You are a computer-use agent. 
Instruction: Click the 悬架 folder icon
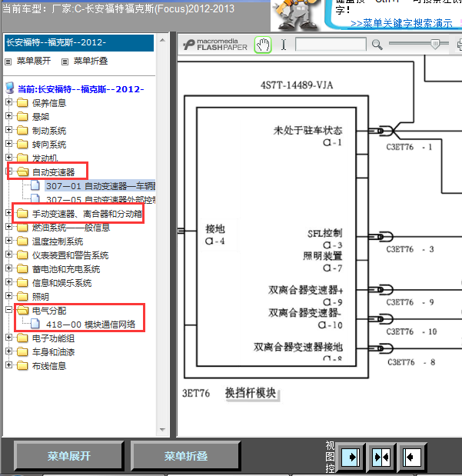tap(22, 116)
